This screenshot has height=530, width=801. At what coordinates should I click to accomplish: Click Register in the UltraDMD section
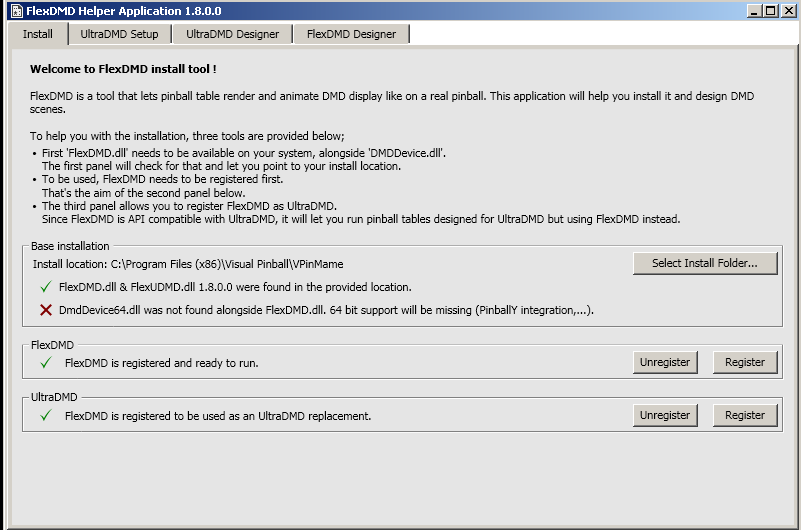click(745, 415)
